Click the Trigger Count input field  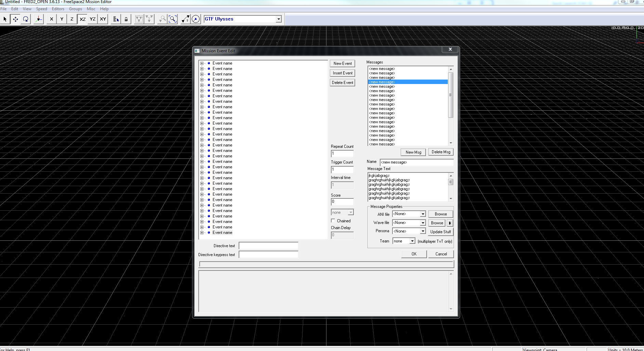point(342,169)
